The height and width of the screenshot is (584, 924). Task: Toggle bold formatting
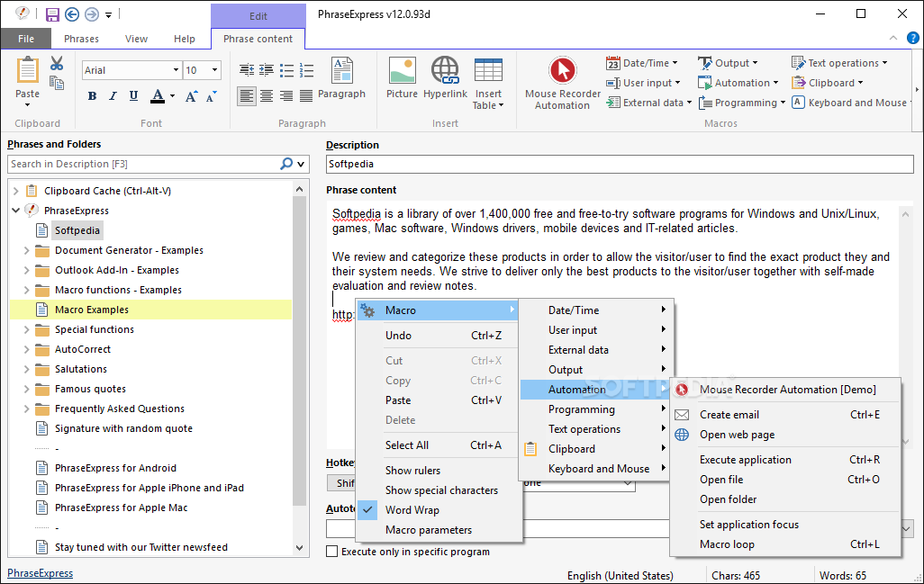pyautogui.click(x=92, y=96)
